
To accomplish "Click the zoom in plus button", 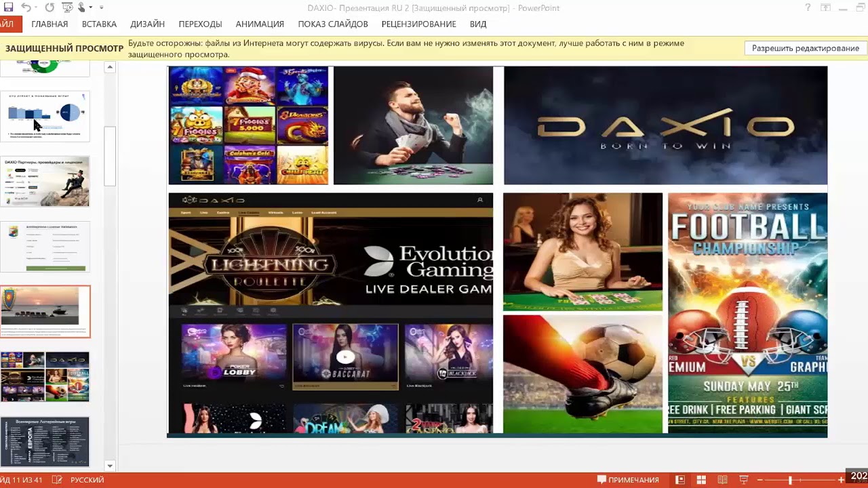I will pos(841,480).
